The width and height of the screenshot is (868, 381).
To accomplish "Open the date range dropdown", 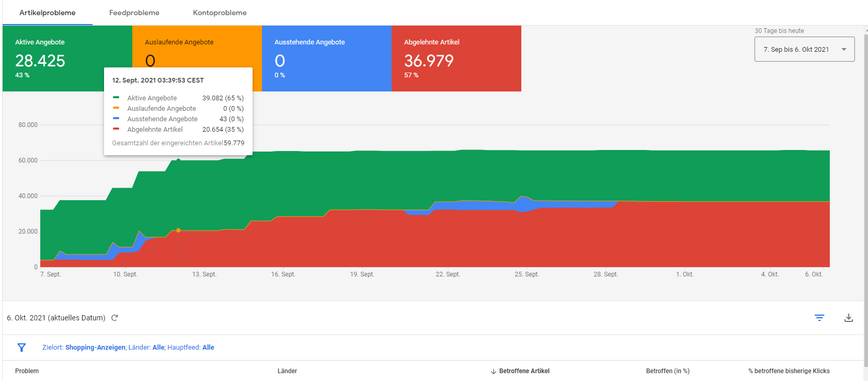I will pyautogui.click(x=804, y=49).
